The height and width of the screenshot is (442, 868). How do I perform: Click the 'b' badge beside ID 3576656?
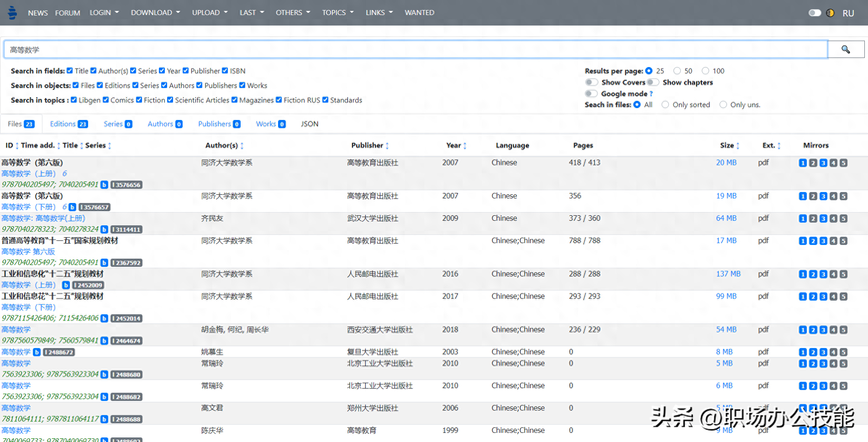point(104,185)
